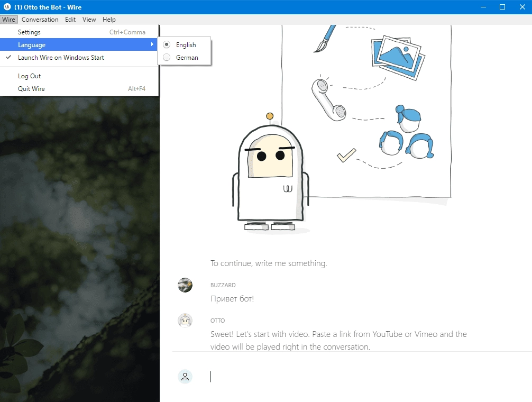Open the Wire menu
This screenshot has height=402, width=532.
8,20
